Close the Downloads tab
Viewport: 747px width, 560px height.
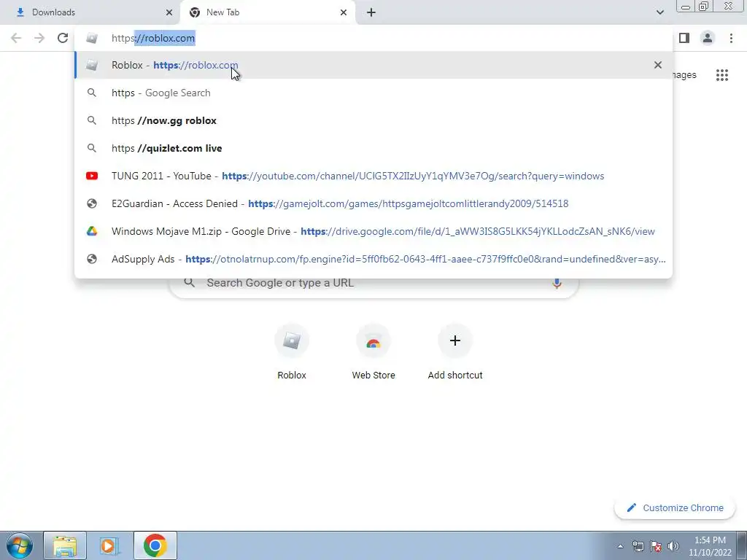[169, 12]
